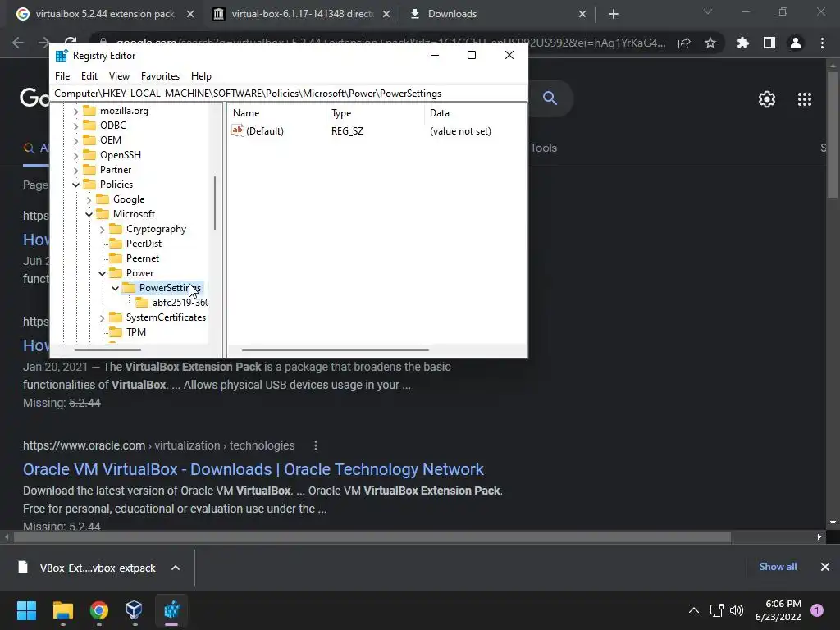This screenshot has height=630, width=840.
Task: Open Google settings gear
Action: (x=767, y=99)
